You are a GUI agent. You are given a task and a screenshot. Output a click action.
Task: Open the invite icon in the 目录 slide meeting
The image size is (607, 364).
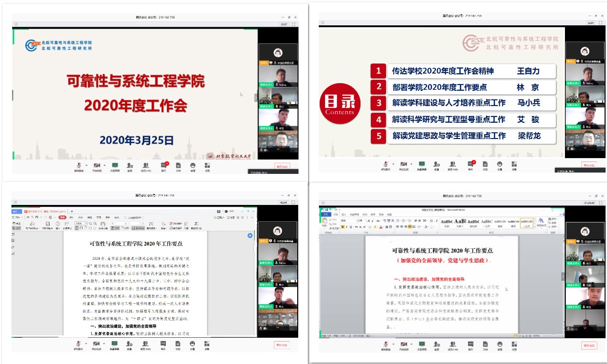click(x=436, y=165)
